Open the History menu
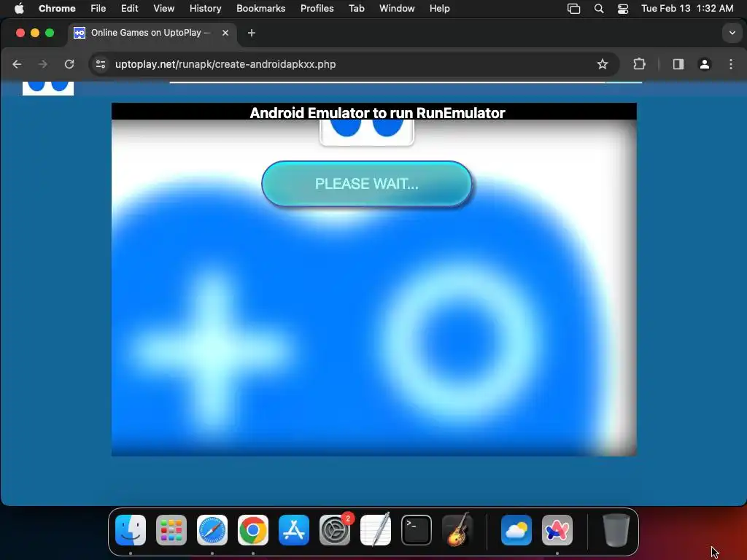Image resolution: width=747 pixels, height=560 pixels. 205,9
